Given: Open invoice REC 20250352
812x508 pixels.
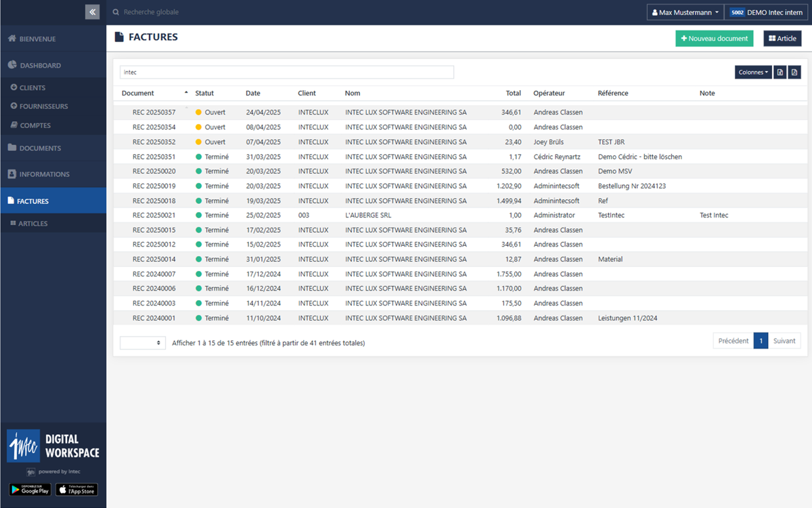Looking at the screenshot, I should [x=154, y=142].
